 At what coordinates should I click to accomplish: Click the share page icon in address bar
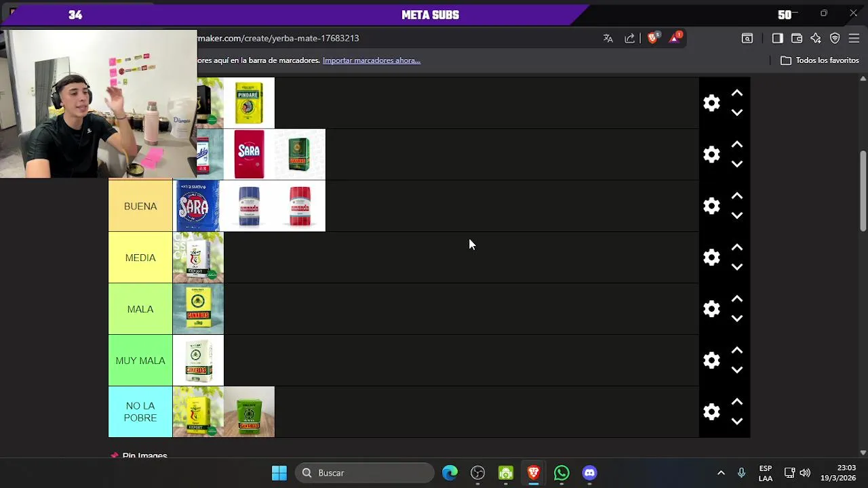pos(630,39)
